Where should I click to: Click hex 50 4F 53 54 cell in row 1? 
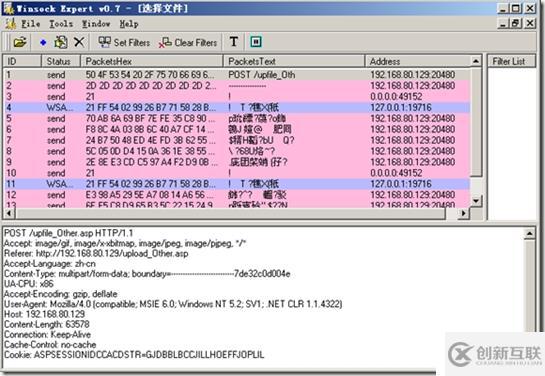coord(151,75)
